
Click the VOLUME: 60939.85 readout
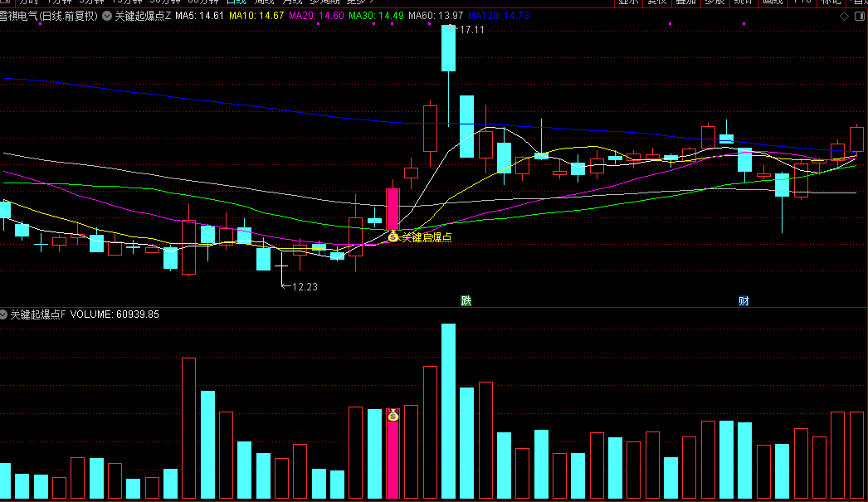pos(115,314)
